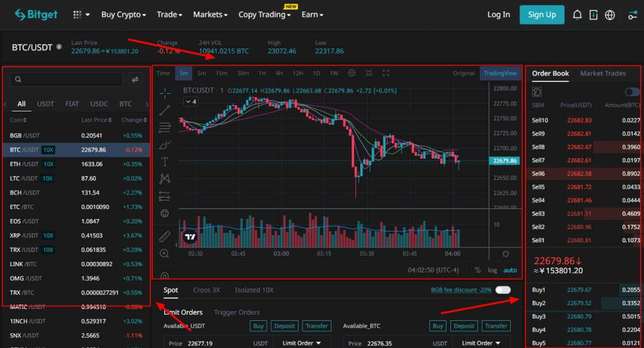Expand the Markets dropdown menu
This screenshot has width=644, height=348.
point(210,15)
